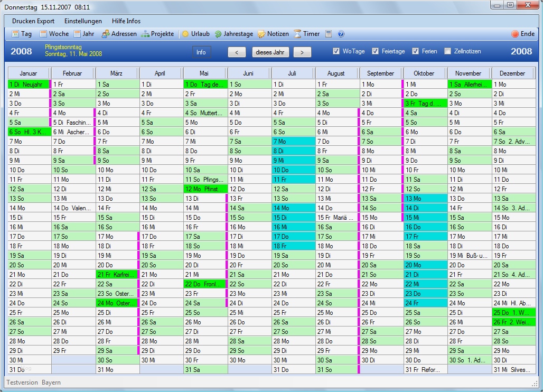Click the Februar month header
The image size is (543, 392).
pyautogui.click(x=72, y=73)
